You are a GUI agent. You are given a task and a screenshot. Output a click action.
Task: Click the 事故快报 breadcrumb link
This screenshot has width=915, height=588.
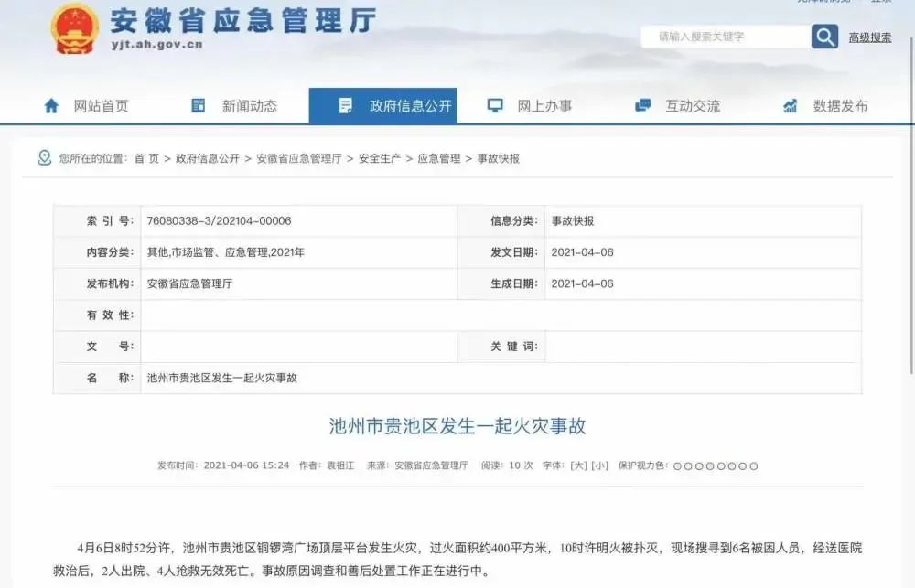499,159
